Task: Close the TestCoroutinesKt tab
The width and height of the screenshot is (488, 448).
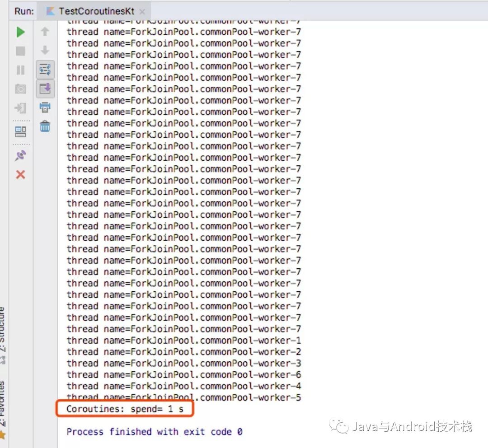Action: coord(142,12)
